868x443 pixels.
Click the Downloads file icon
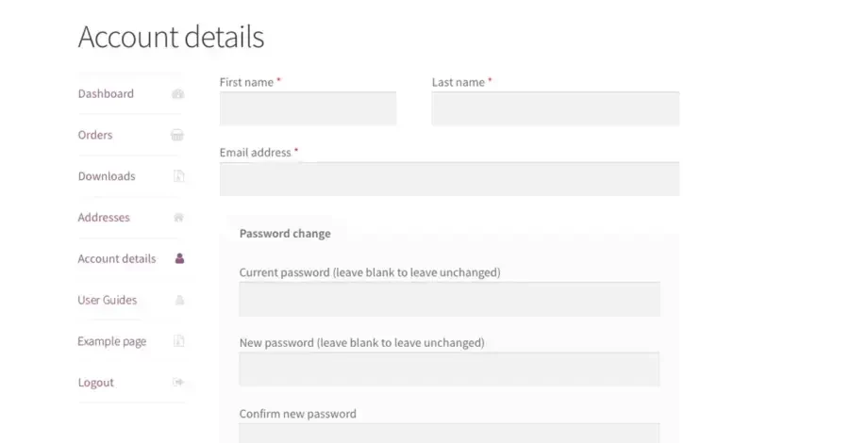click(x=179, y=176)
